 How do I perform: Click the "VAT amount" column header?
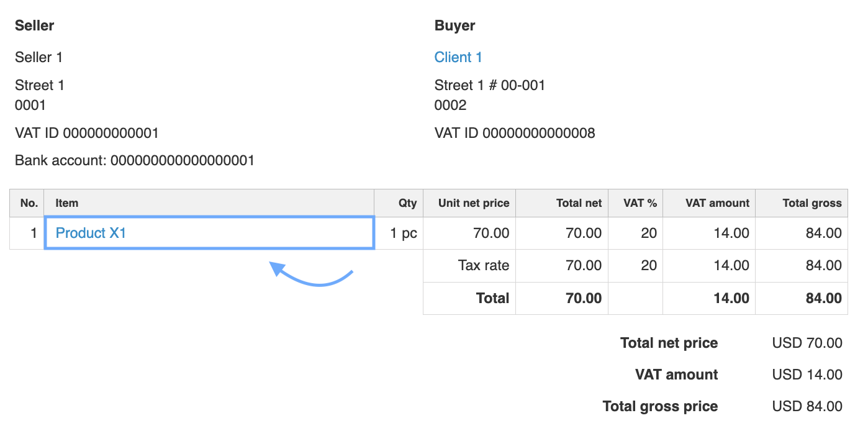click(717, 203)
